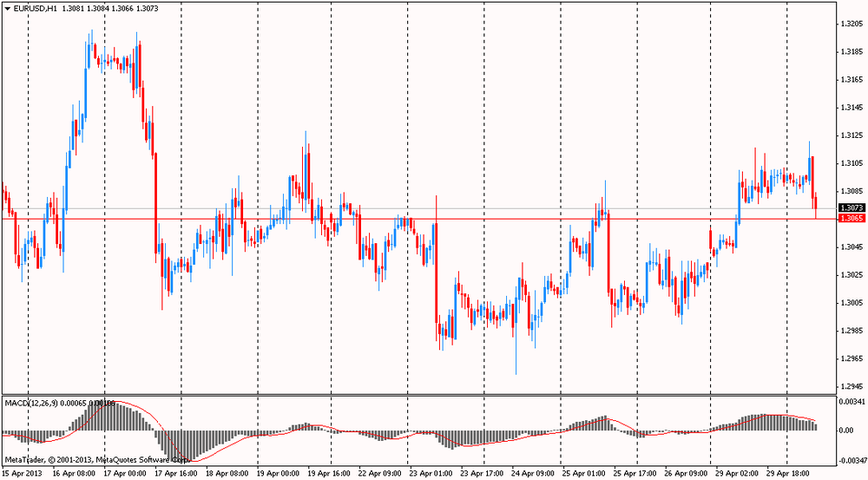
Task: Click the 1.2985 price scale value
Action: [852, 331]
